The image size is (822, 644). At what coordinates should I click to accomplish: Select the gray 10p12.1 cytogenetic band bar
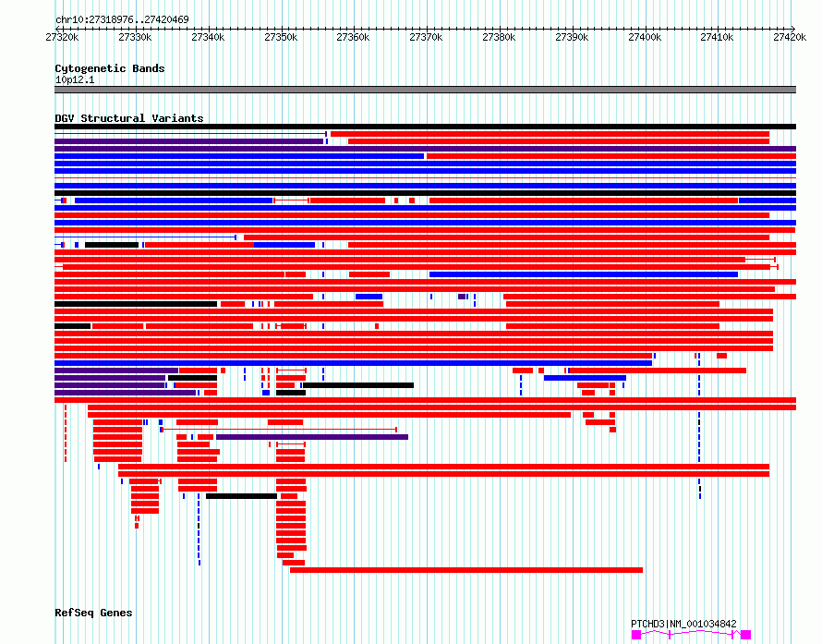click(x=425, y=90)
